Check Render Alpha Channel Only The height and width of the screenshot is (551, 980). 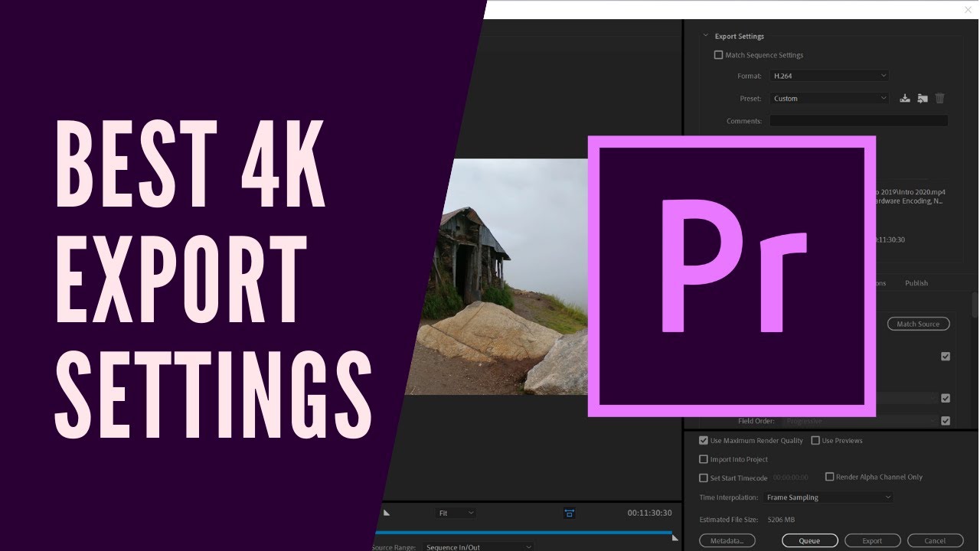pos(829,477)
